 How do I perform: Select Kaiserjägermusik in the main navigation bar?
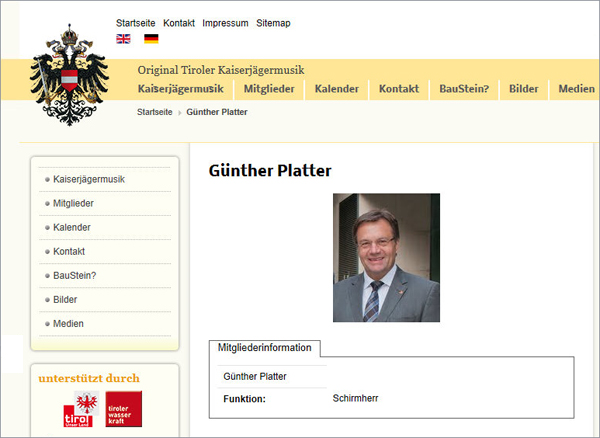tap(181, 89)
